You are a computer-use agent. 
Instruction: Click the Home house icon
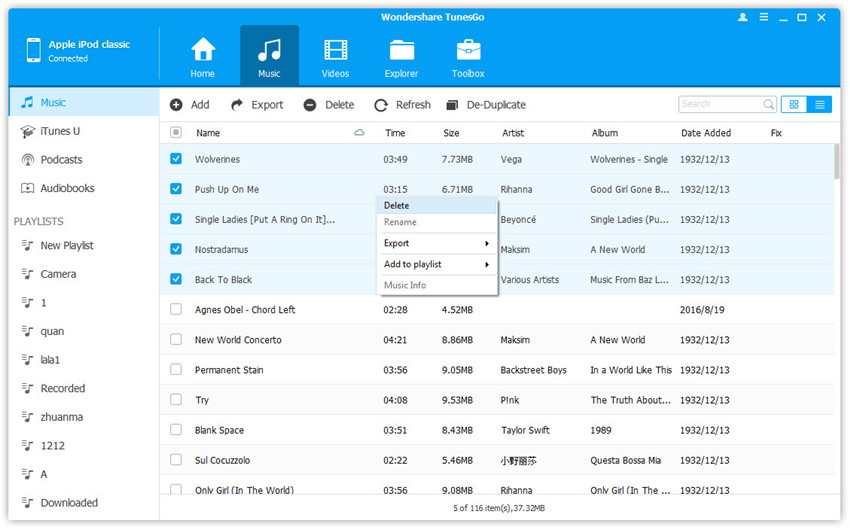point(203,51)
